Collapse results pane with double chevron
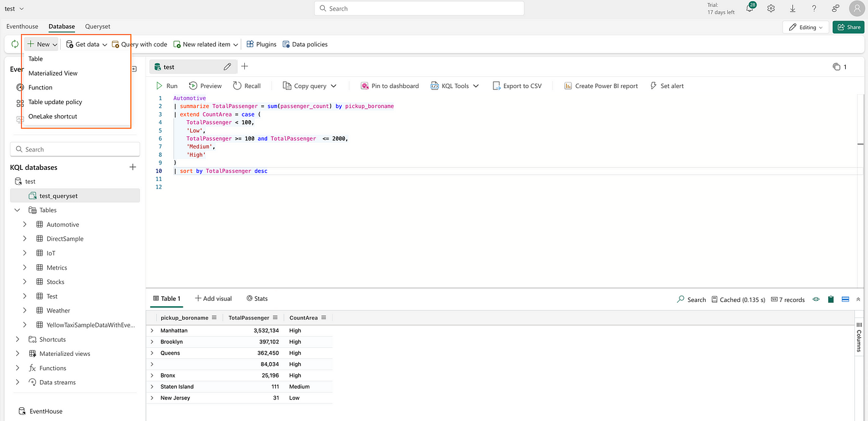 tap(858, 299)
